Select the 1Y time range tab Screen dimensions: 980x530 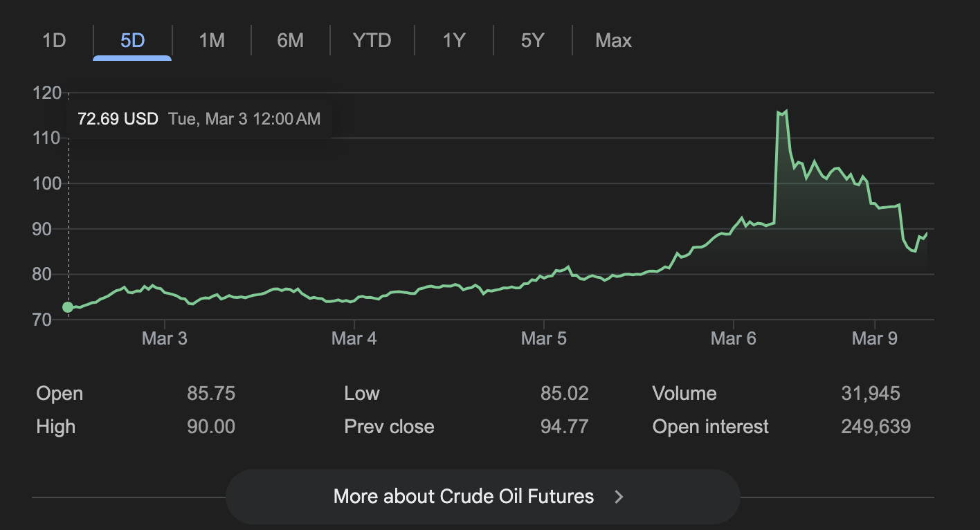pyautogui.click(x=453, y=41)
